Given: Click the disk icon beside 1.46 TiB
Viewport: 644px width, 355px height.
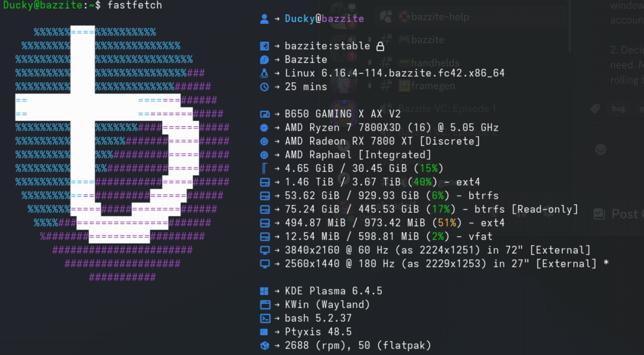Looking at the screenshot, I should coord(265,182).
